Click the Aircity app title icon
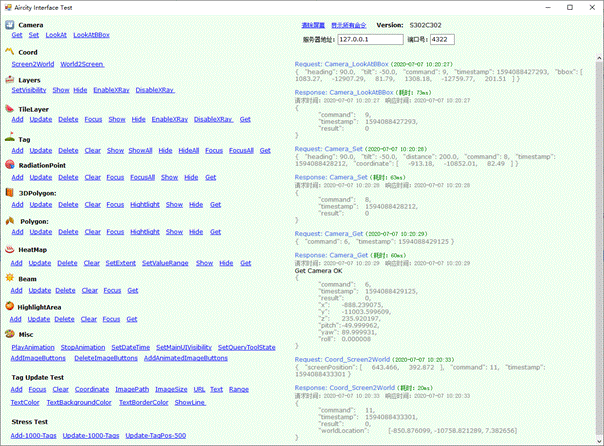The width and height of the screenshot is (604, 446). click(x=8, y=7)
